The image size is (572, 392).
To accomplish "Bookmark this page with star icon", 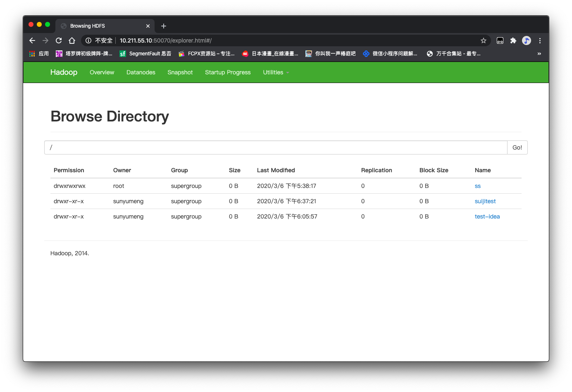I will tap(484, 40).
